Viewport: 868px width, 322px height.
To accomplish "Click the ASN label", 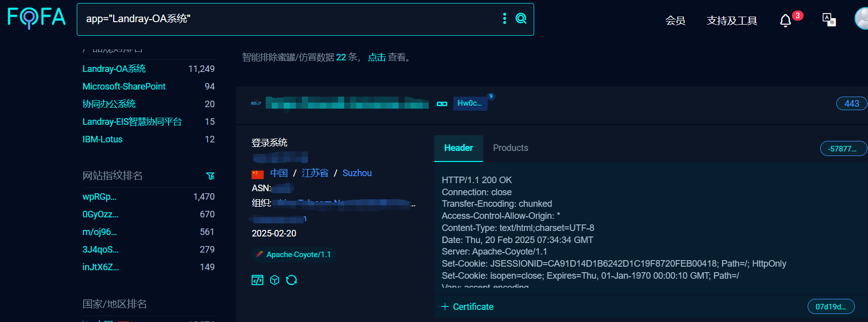I will tap(261, 188).
